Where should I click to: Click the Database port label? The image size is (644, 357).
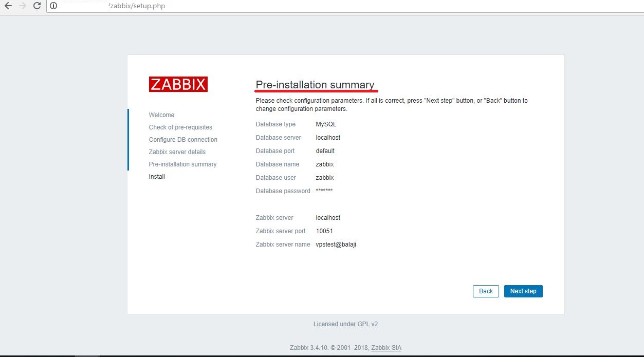pos(275,151)
